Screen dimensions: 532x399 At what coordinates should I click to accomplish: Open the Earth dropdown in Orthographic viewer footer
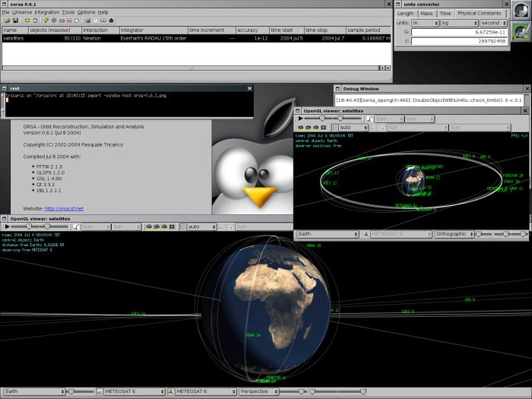click(x=328, y=234)
